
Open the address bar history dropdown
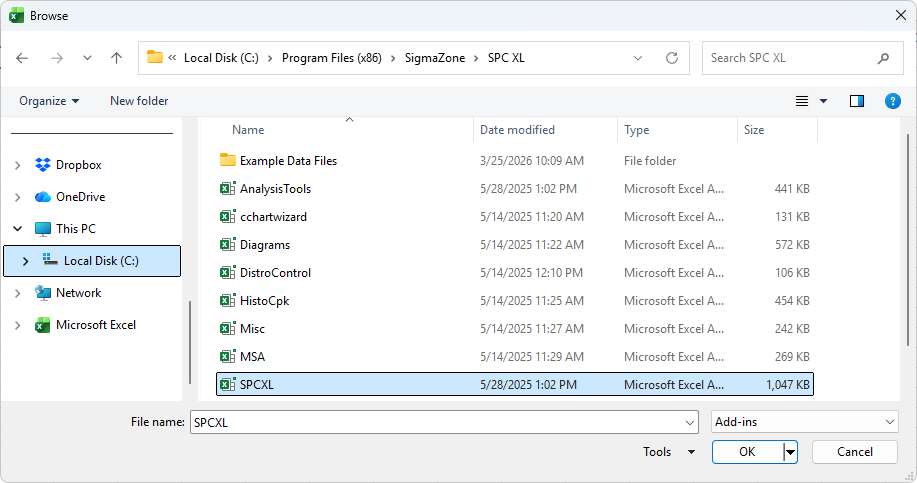(638, 58)
